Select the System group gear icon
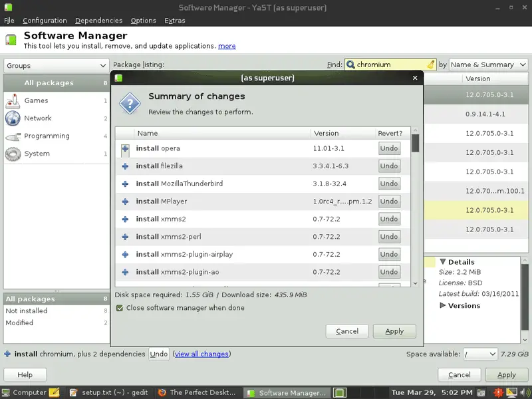Screen dimensions: 532x399 point(13,154)
